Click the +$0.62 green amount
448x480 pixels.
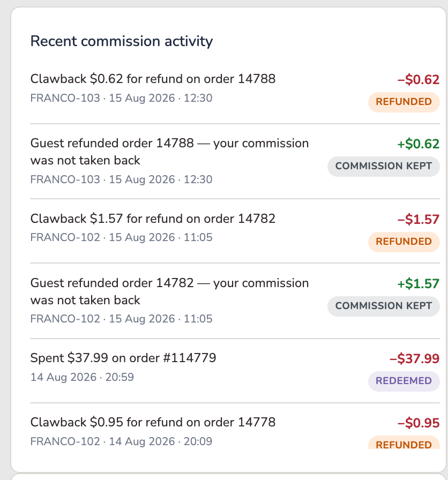click(419, 144)
